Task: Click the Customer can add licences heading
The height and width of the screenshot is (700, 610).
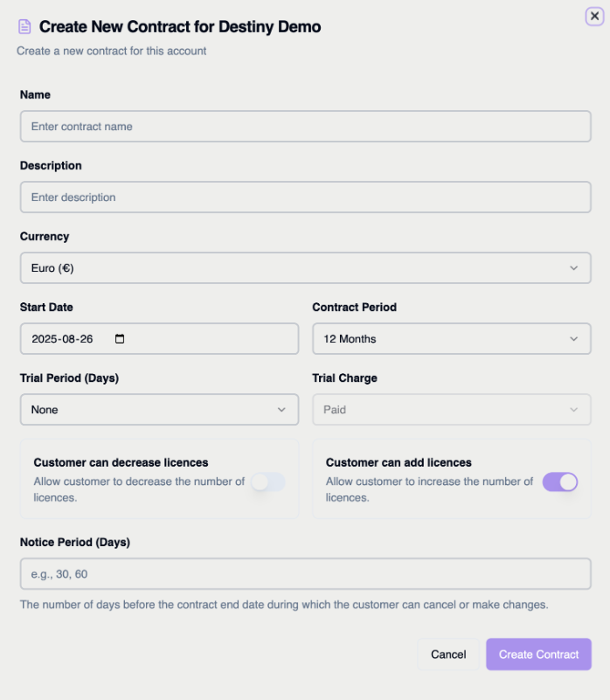Action: [x=399, y=462]
